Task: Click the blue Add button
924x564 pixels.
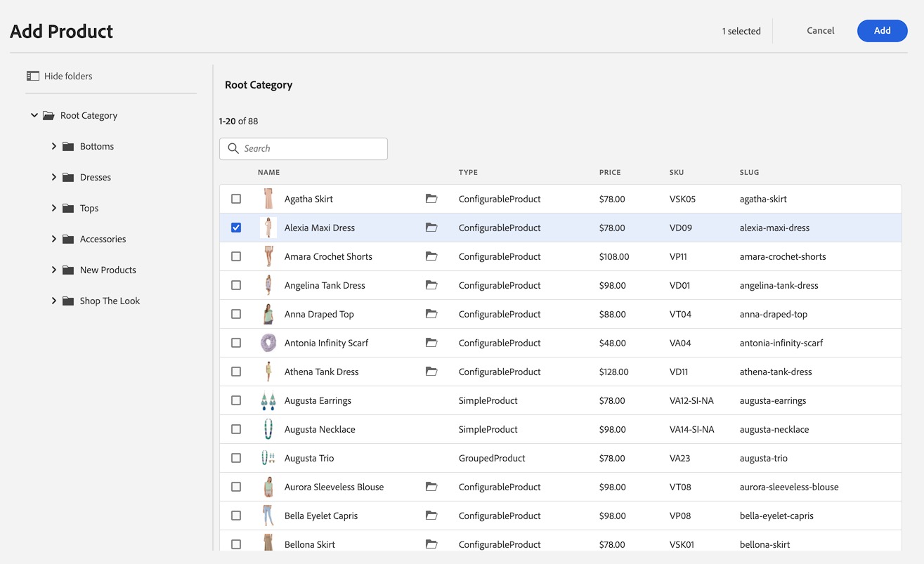Action: [882, 31]
